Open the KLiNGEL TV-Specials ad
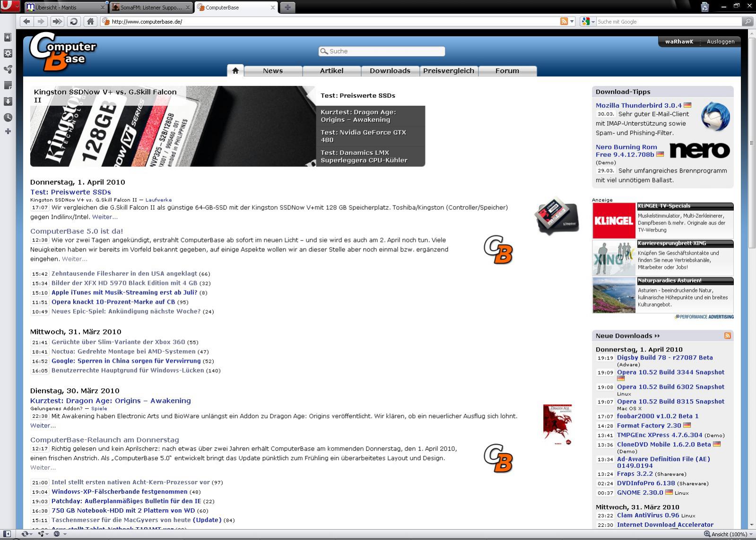The height and width of the screenshot is (540, 756). (x=663, y=220)
